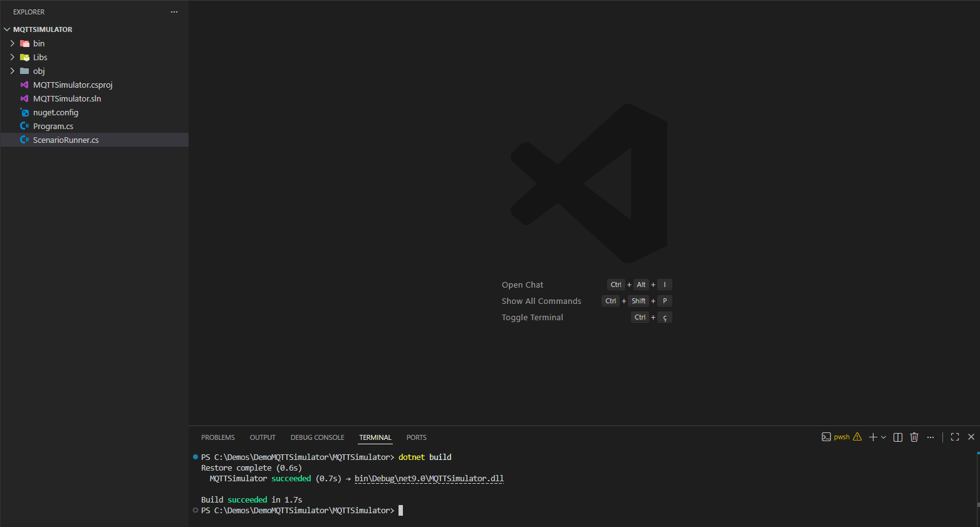Open terminal panel more actions ellipsis

(930, 437)
